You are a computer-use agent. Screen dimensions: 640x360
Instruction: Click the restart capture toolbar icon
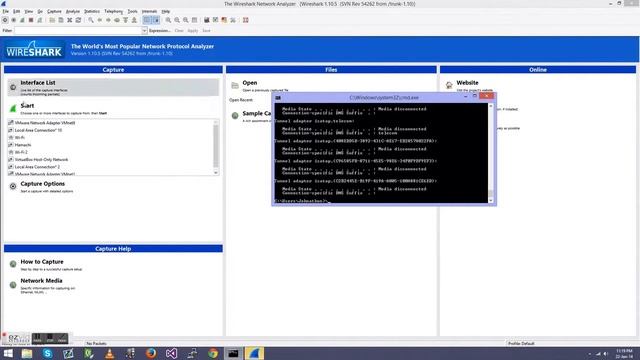click(x=40, y=20)
